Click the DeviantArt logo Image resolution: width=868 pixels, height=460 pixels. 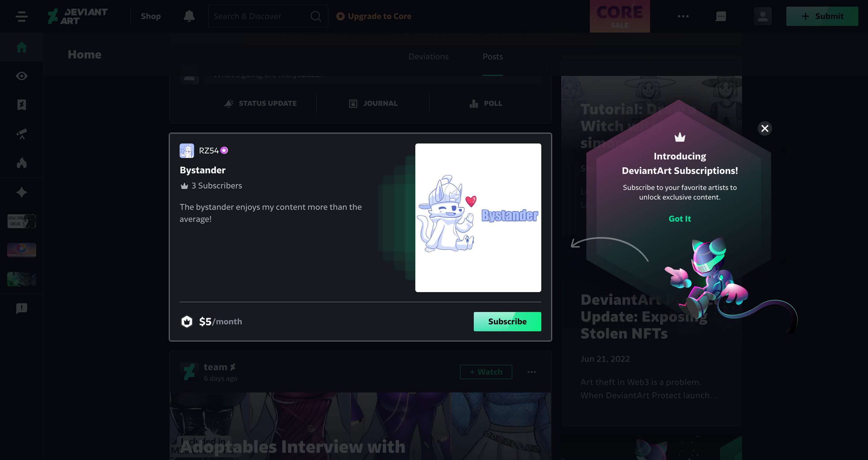click(78, 16)
